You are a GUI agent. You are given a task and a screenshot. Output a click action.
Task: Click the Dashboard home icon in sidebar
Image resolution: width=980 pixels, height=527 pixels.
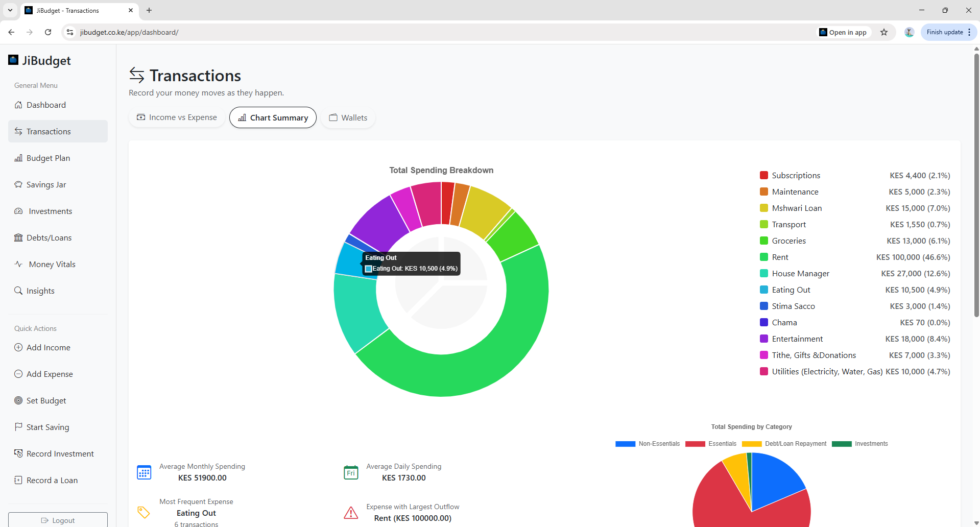[x=18, y=105]
